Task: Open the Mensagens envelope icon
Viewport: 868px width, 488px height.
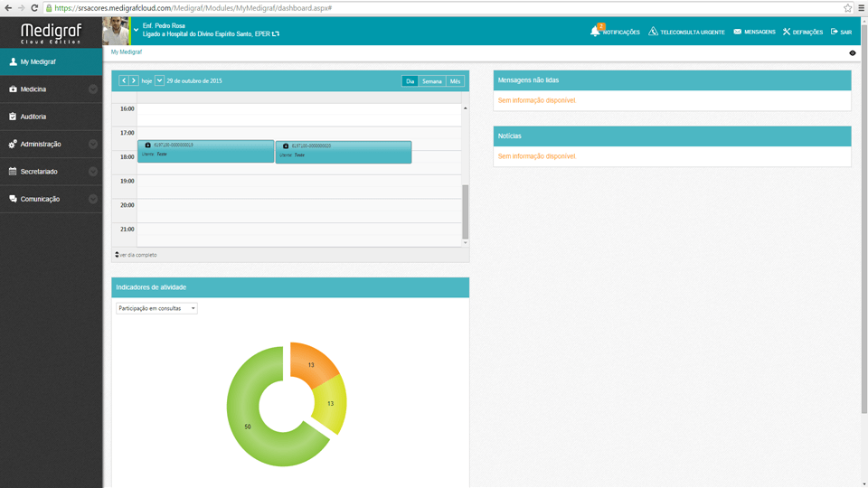Action: 738,32
